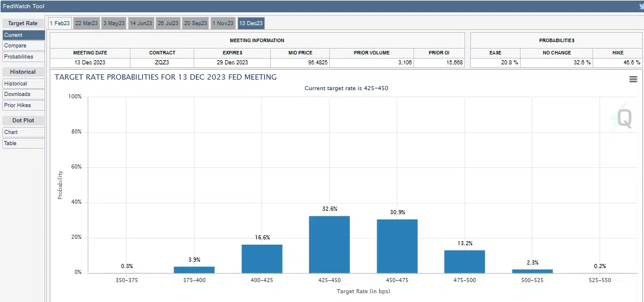Viewport: 644px width, 302px height.
Task: Click the 3.9% bar data label
Action: coord(194,260)
